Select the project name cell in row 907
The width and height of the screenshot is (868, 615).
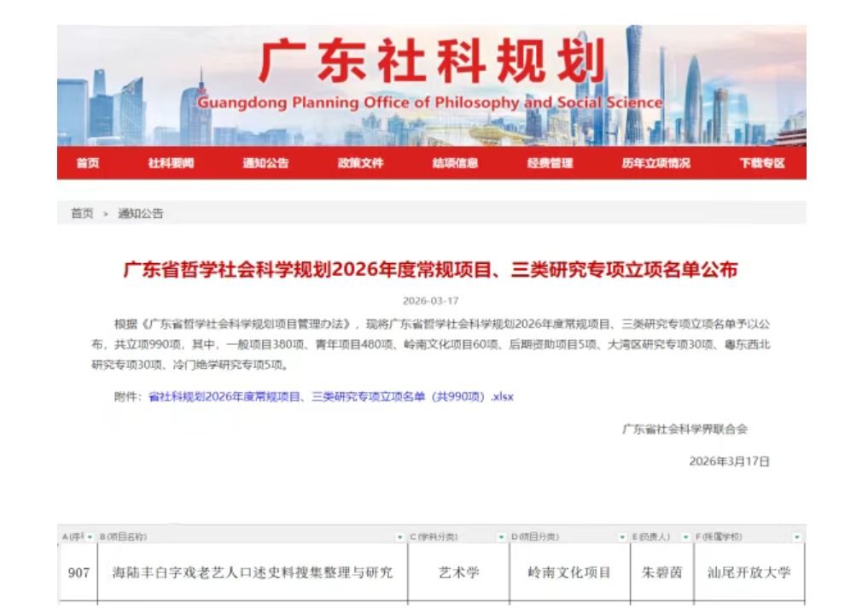click(253, 572)
